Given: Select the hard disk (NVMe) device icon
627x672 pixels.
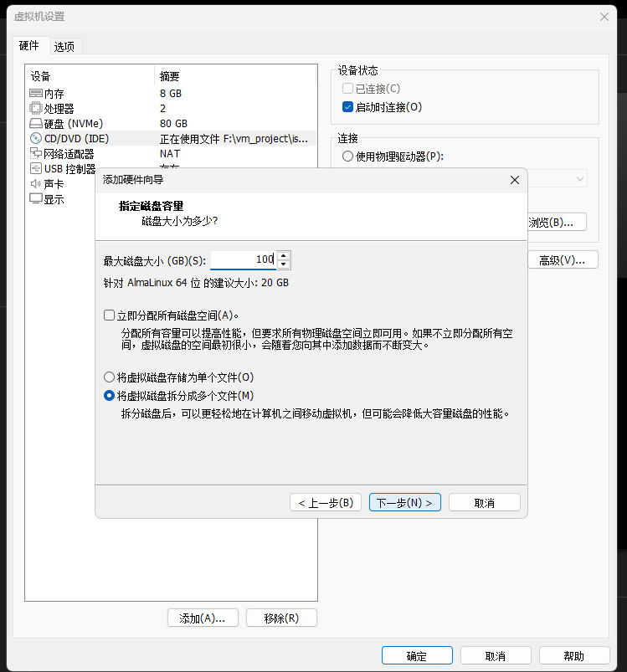Looking at the screenshot, I should (36, 123).
